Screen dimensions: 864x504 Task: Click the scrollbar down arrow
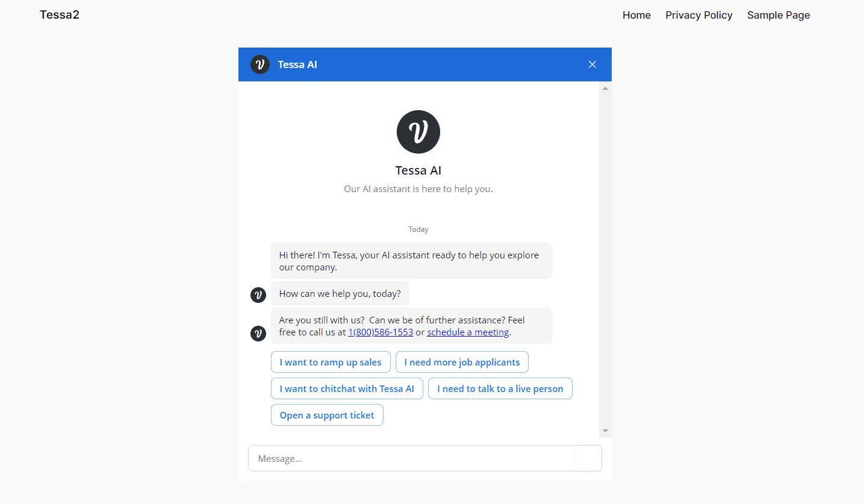click(x=605, y=430)
